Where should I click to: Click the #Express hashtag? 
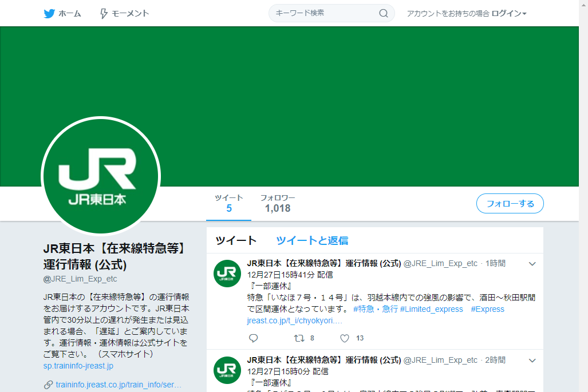[x=487, y=309]
